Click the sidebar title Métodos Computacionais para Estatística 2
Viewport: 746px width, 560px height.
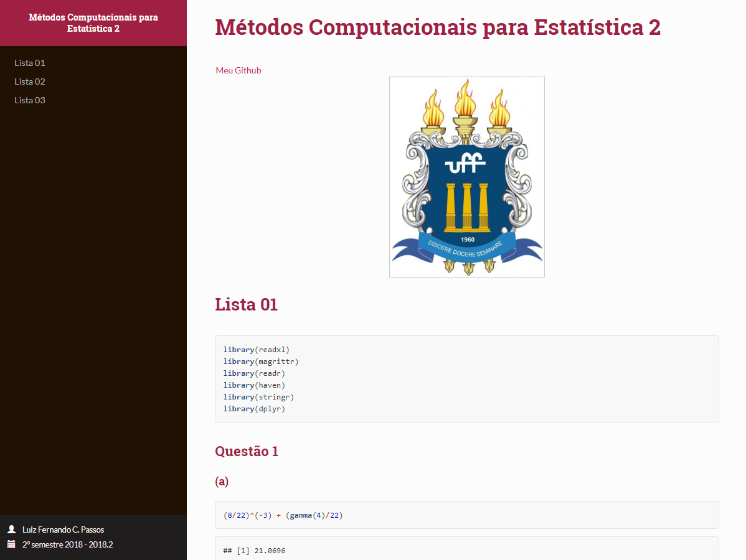(x=93, y=23)
